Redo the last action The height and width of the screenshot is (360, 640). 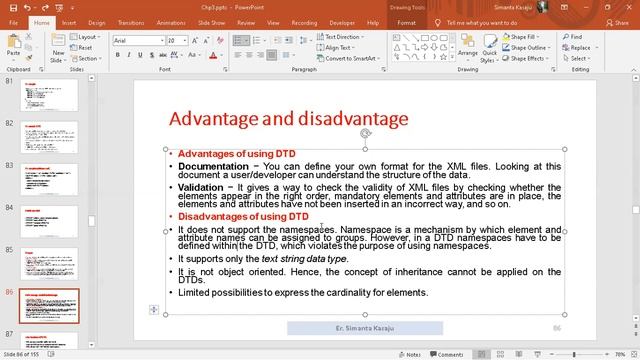[x=45, y=8]
